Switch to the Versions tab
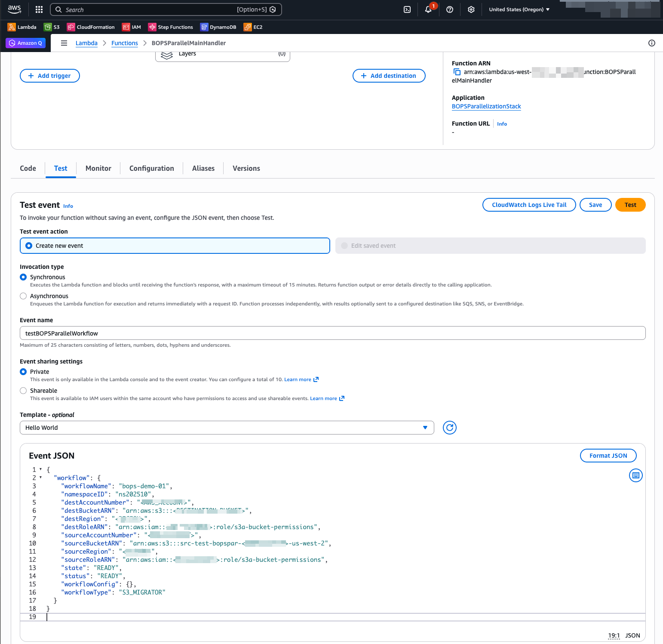 click(x=246, y=168)
